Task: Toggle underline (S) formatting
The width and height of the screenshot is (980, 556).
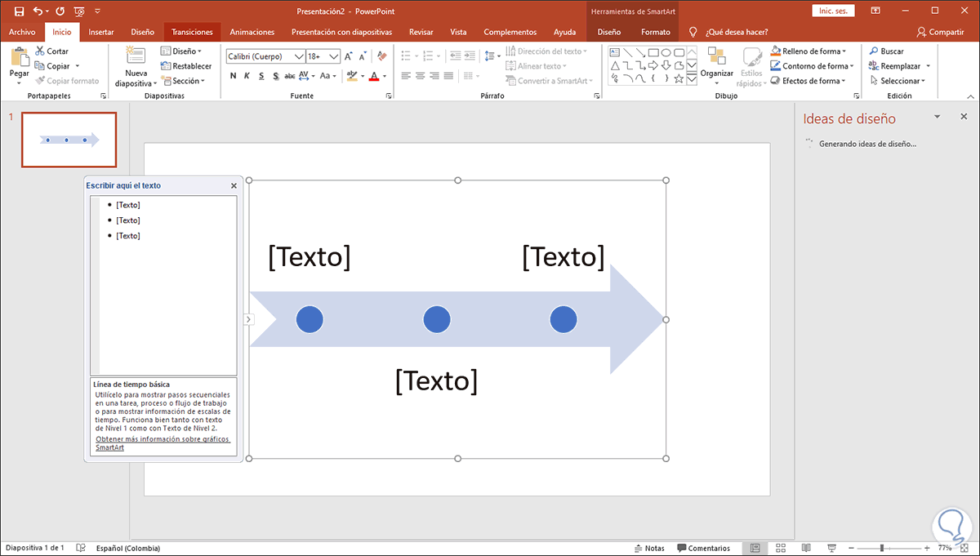Action: pyautogui.click(x=261, y=76)
